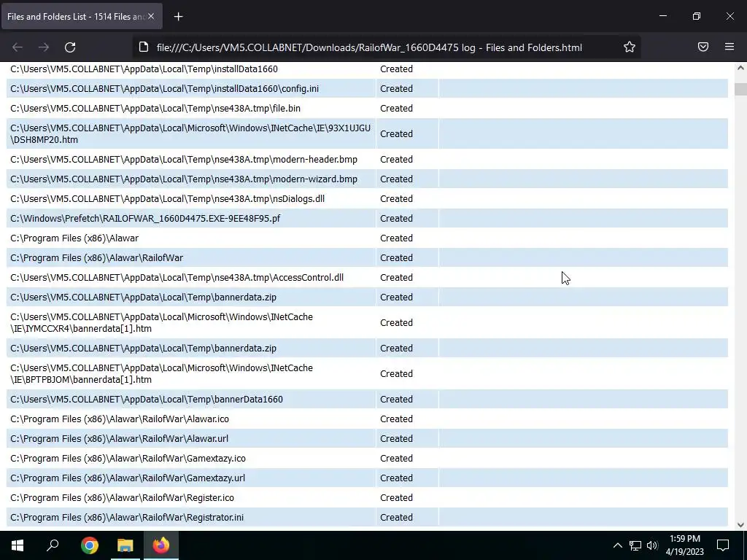Viewport: 747px width, 560px height.
Task: Click the Firefox taskbar icon
Action: 161,545
